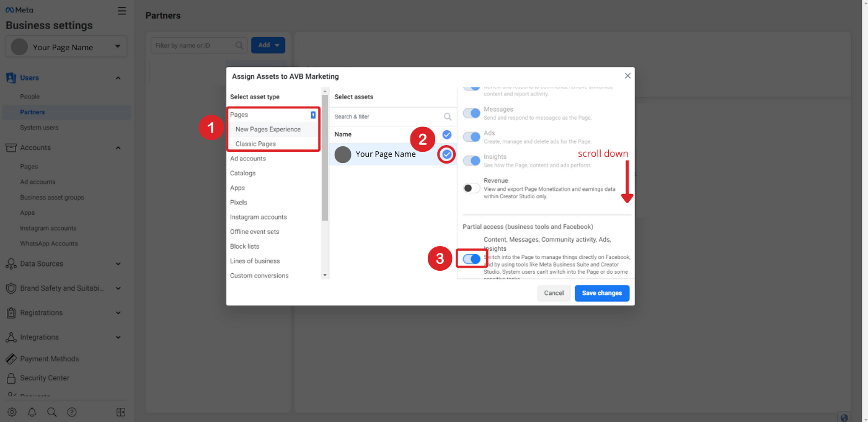Click the Security Center lock icon
The image size is (868, 422).
11,378
